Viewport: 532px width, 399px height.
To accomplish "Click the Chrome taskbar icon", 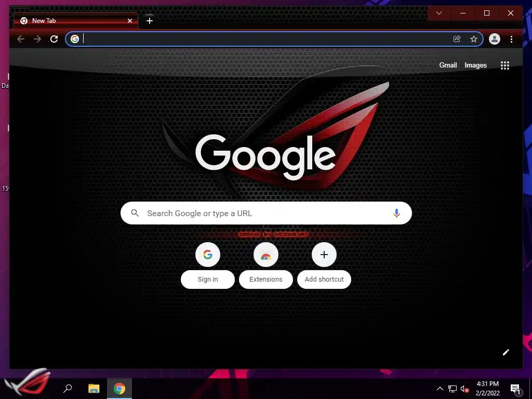I will [119, 389].
